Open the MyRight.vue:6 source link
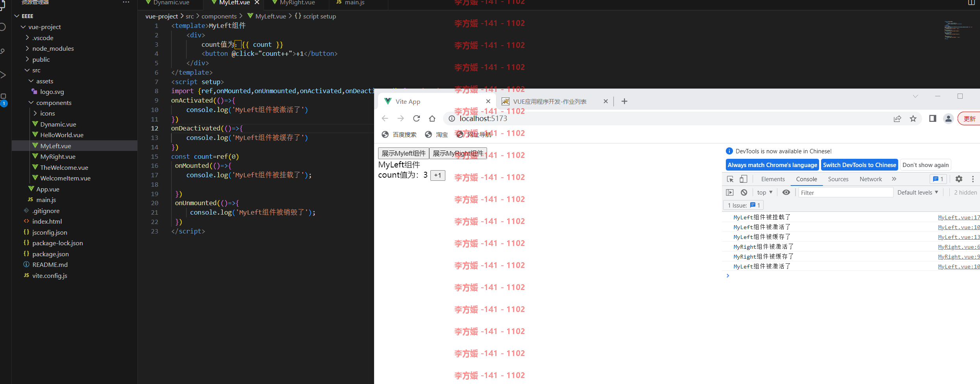The height and width of the screenshot is (384, 980). 958,247
